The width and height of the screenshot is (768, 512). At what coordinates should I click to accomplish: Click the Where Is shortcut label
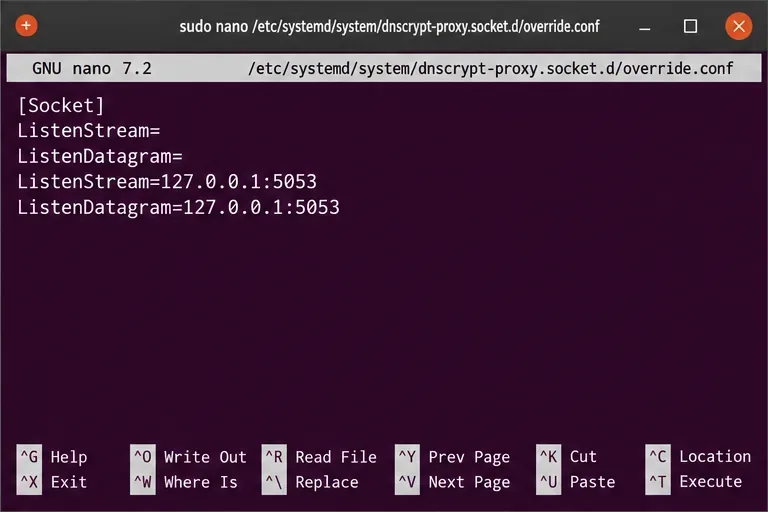click(201, 482)
